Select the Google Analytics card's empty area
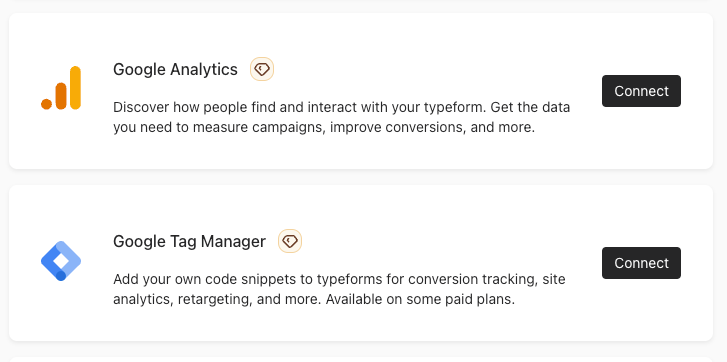Image resolution: width=727 pixels, height=362 pixels. (x=417, y=37)
